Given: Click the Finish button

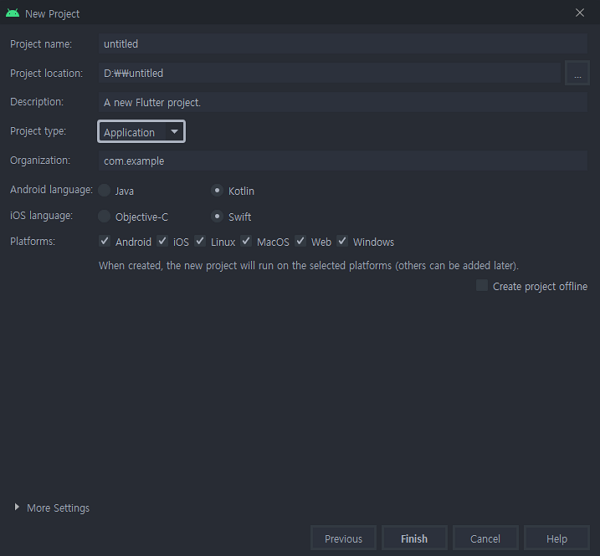Looking at the screenshot, I should pyautogui.click(x=414, y=538).
